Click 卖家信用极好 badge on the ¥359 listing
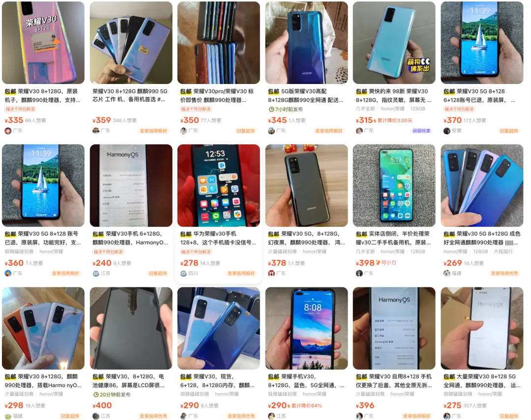The height and width of the screenshot is (420, 531). tap(153, 131)
